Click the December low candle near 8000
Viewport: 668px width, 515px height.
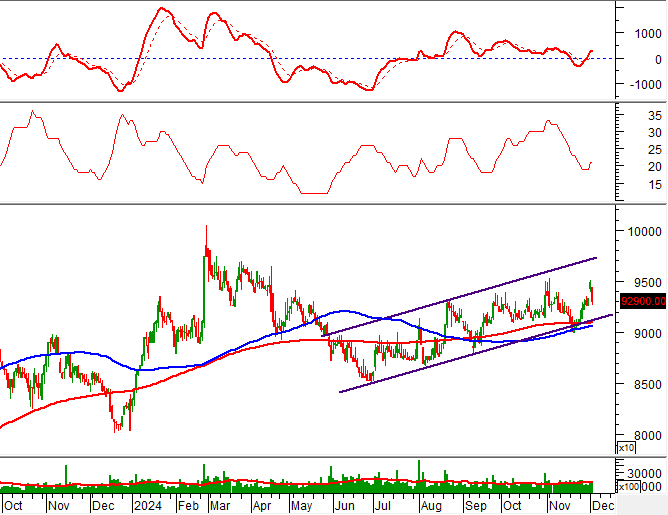tap(117, 426)
